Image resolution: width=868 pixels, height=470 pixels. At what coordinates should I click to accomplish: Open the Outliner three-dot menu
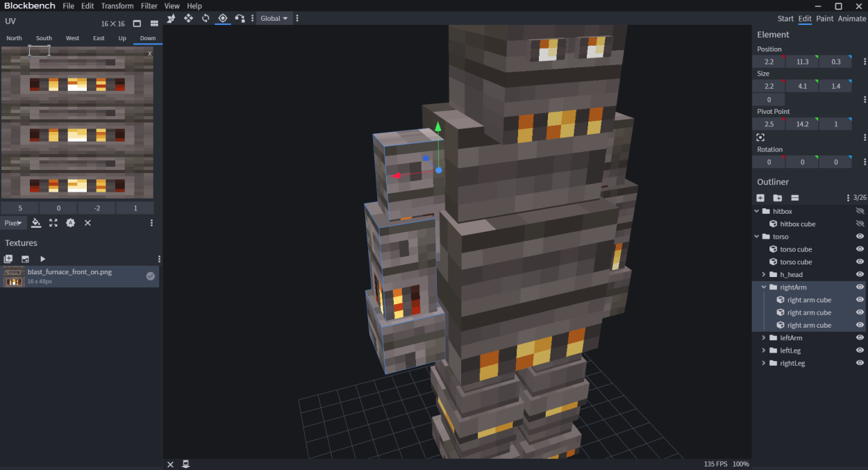point(848,198)
